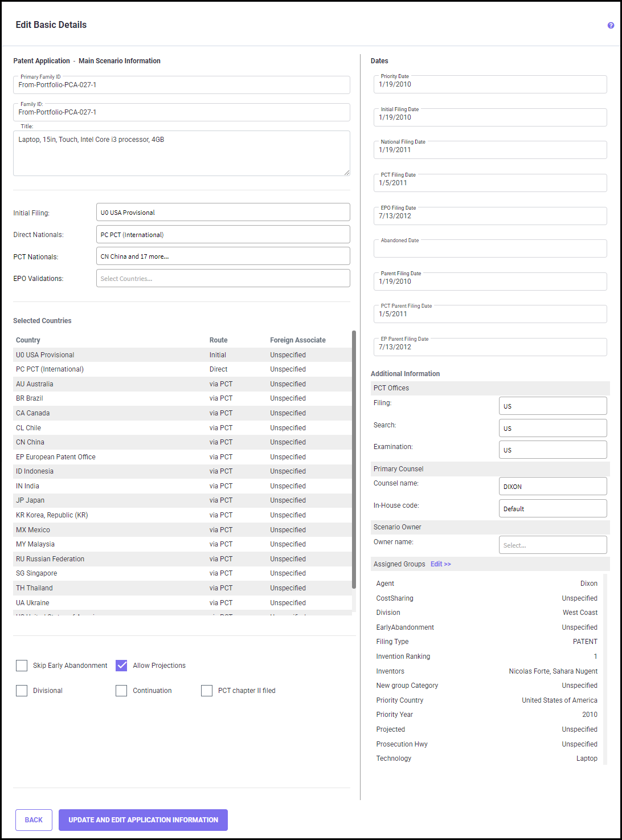The image size is (622, 840).
Task: Toggle the Skip Early Abandonment checkbox
Action: tap(22, 666)
